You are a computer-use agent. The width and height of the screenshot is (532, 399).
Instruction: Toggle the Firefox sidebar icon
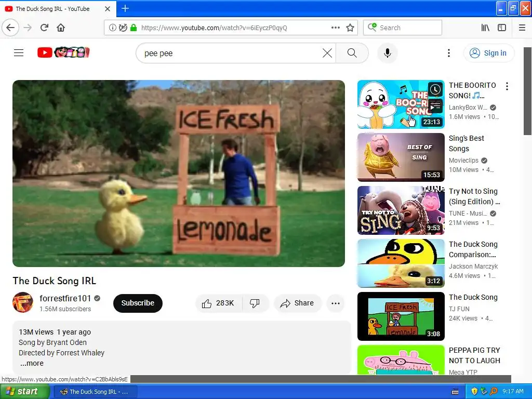[x=502, y=28]
